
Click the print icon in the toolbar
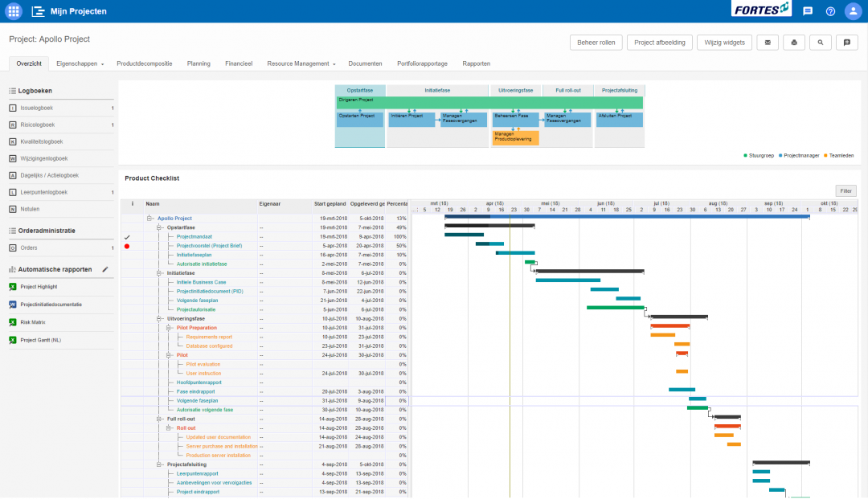[x=793, y=42]
